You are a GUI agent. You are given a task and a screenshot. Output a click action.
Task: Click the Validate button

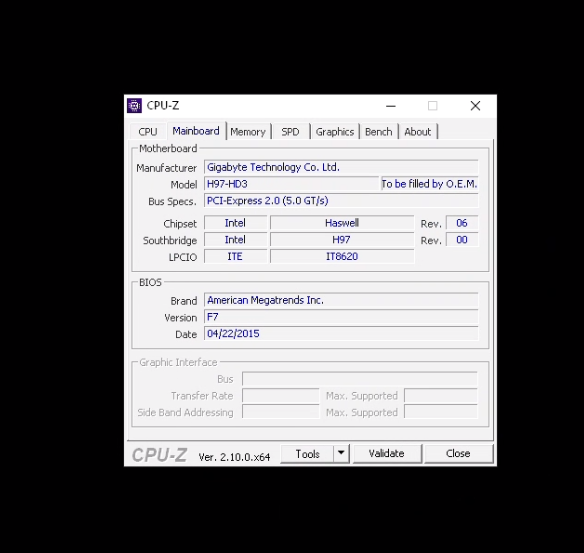(387, 454)
